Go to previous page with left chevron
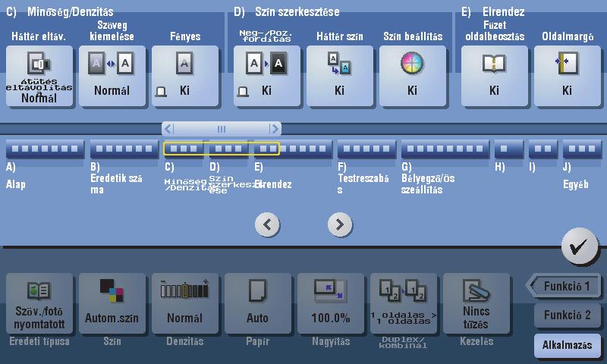607x364 pixels. (267, 224)
